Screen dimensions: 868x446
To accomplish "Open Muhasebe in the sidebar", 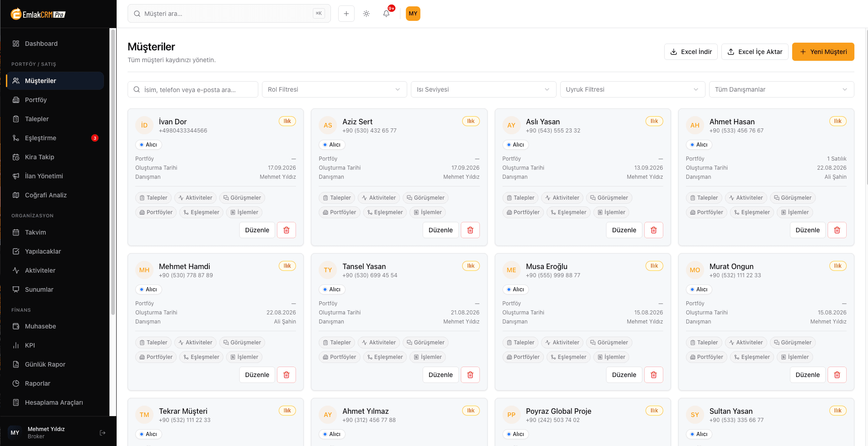I will point(55,326).
